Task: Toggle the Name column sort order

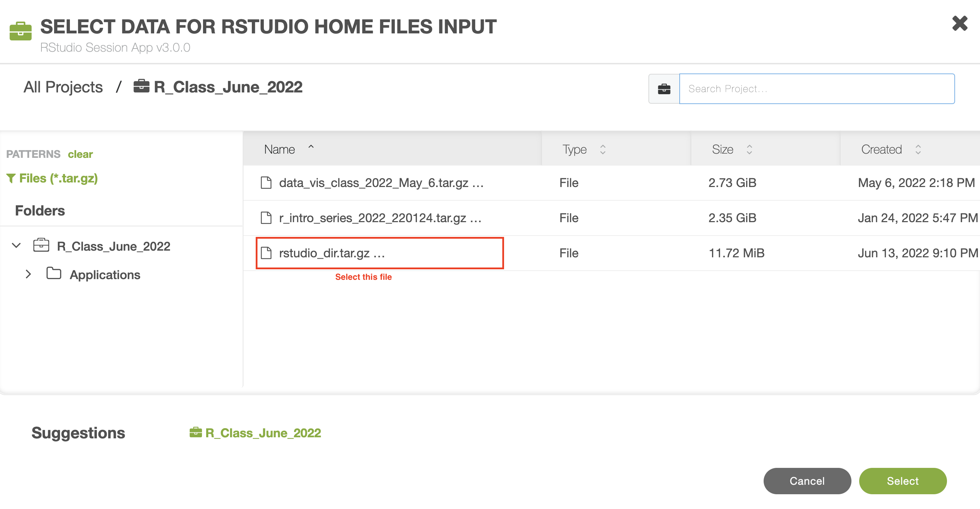Action: point(311,148)
